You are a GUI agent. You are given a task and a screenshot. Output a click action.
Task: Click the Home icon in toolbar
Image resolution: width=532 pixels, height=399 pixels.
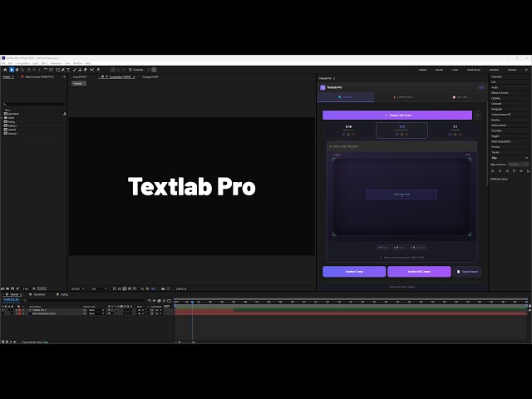coord(5,70)
